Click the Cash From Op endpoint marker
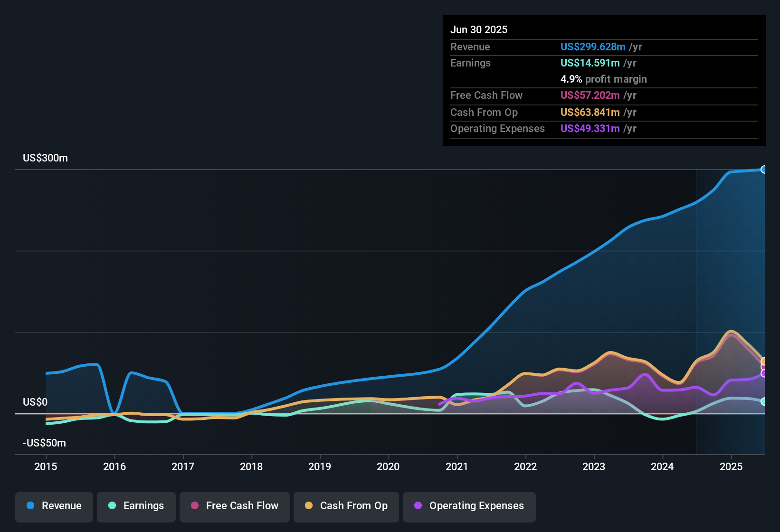Viewport: 780px width, 532px height. coord(764,361)
